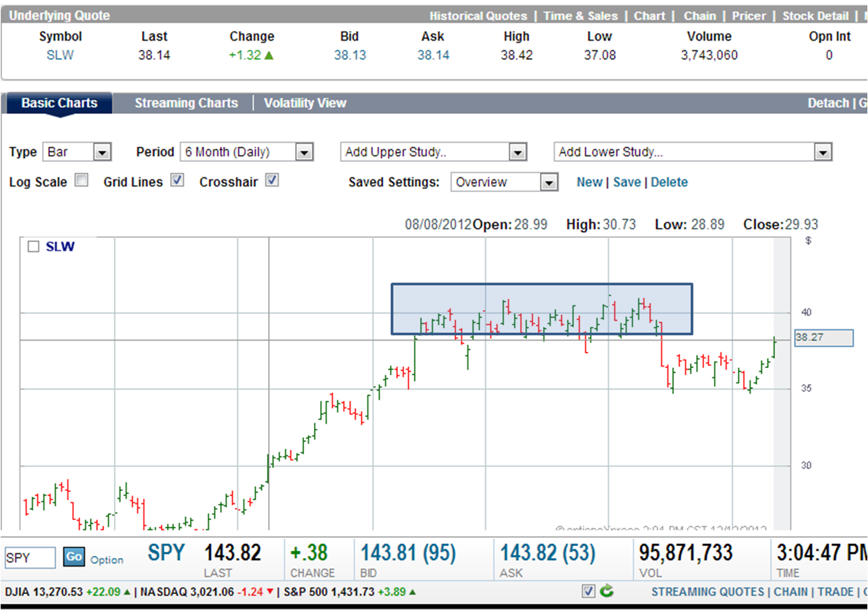This screenshot has height=610, width=868.
Task: Click the quote Low value 37.08
Action: pos(600,55)
